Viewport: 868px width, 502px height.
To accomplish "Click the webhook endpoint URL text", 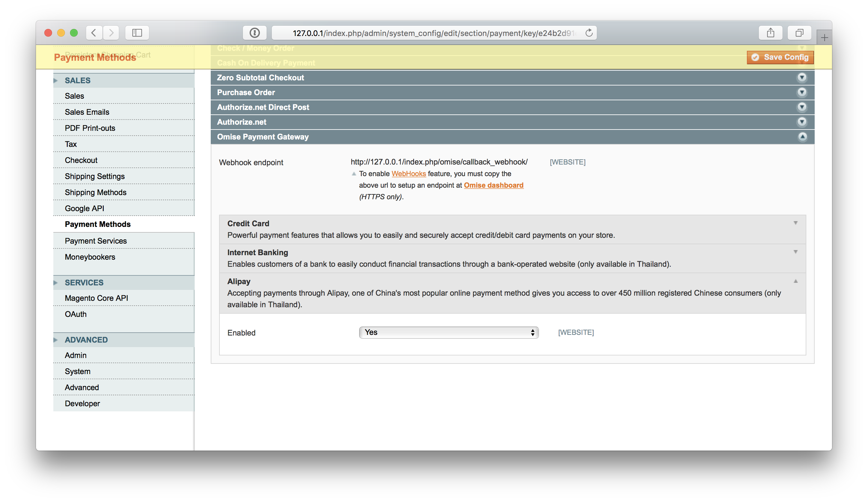I will [439, 162].
